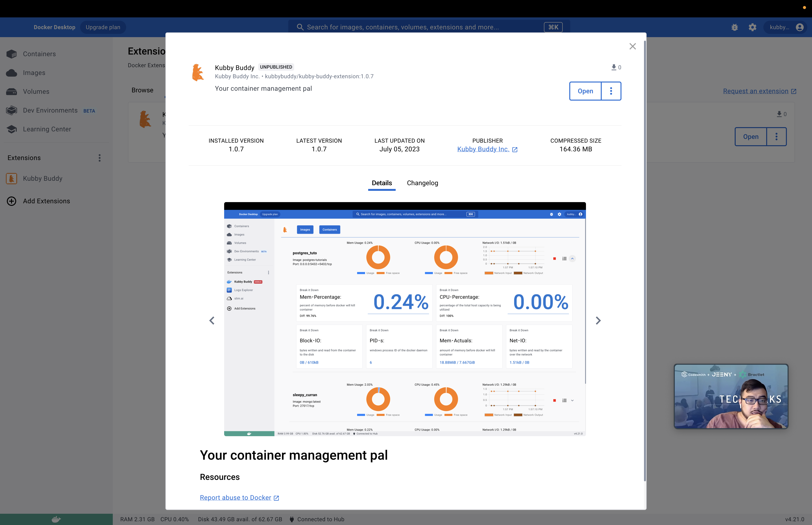Follow the Kubby Buddy Inc. publisher link
The height and width of the screenshot is (525, 812).
pyautogui.click(x=483, y=149)
